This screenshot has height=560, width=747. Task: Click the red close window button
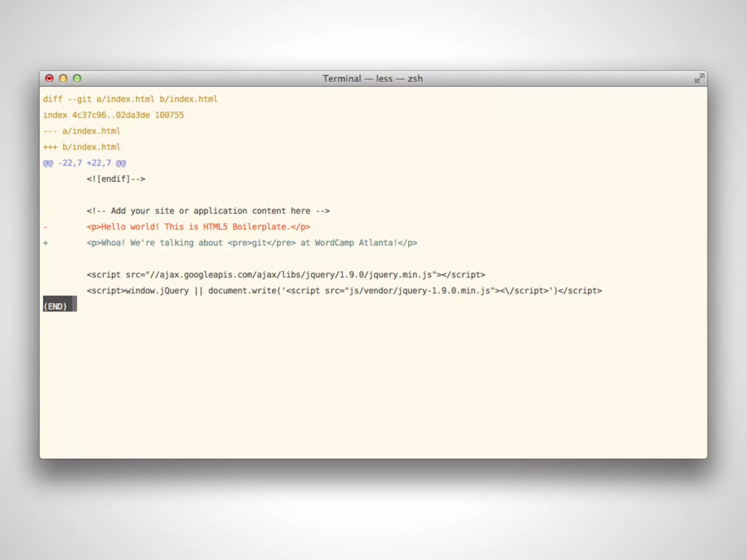click(x=49, y=78)
